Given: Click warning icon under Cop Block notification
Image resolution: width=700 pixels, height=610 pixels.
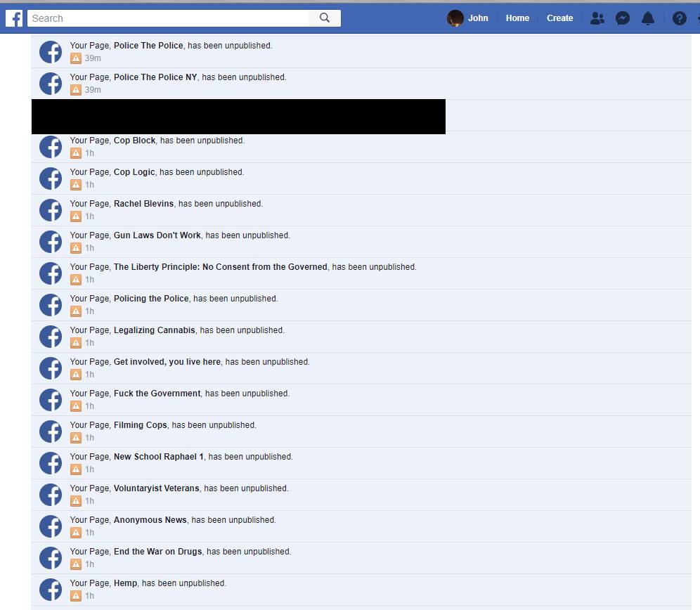Looking at the screenshot, I should click(x=76, y=153).
